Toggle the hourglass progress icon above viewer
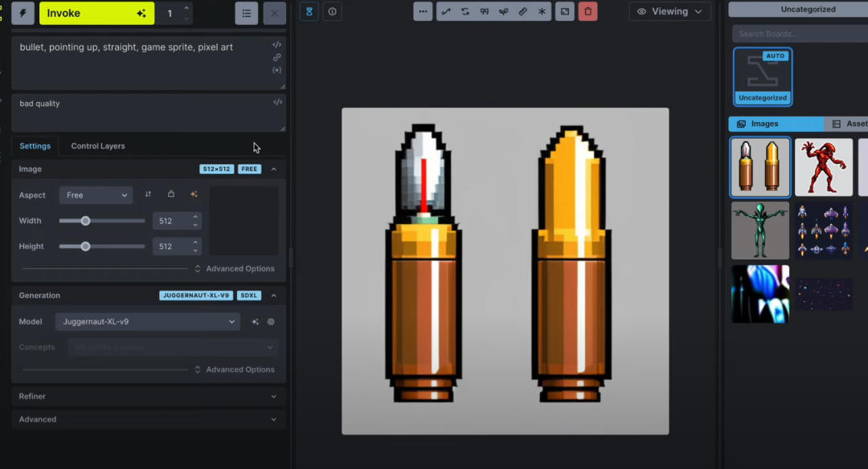868x469 pixels. pyautogui.click(x=309, y=12)
